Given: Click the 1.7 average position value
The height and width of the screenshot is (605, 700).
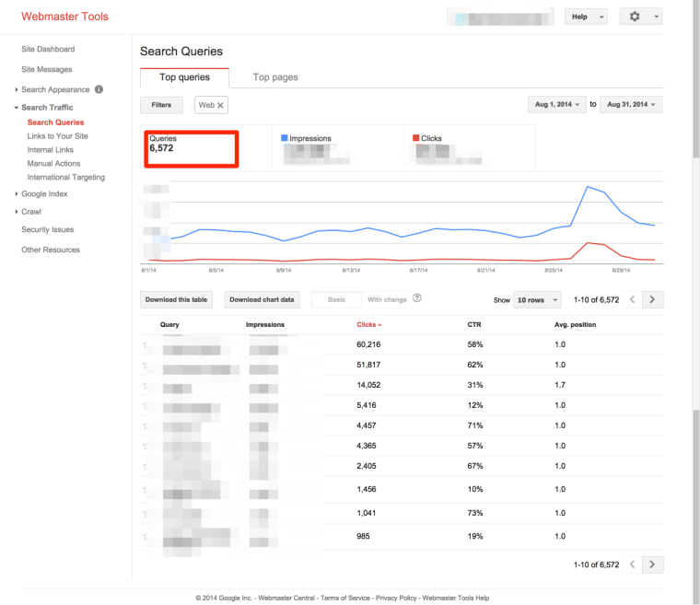Looking at the screenshot, I should (x=560, y=385).
